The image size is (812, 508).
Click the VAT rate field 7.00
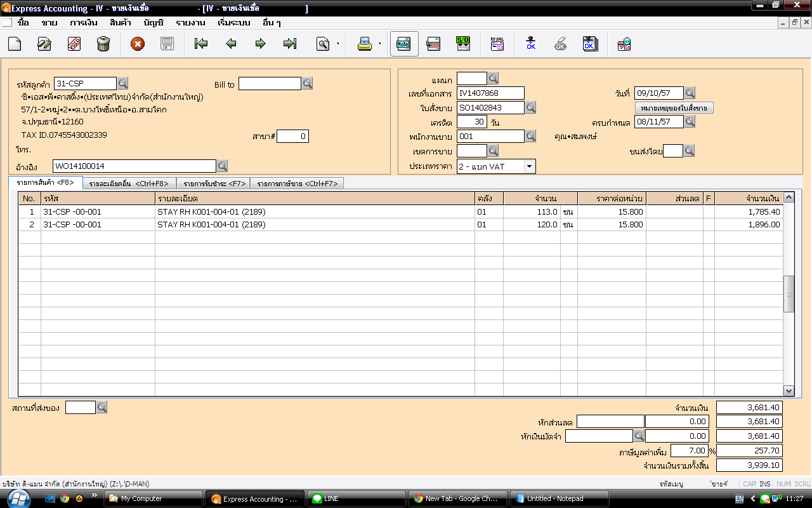[x=689, y=450]
